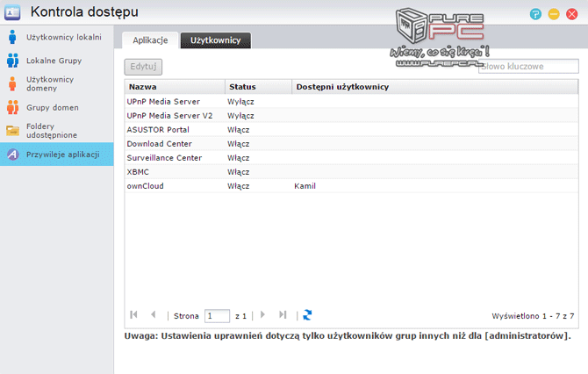
Task: Click the Foldery udostępnione folder icon
Action: coord(12,131)
